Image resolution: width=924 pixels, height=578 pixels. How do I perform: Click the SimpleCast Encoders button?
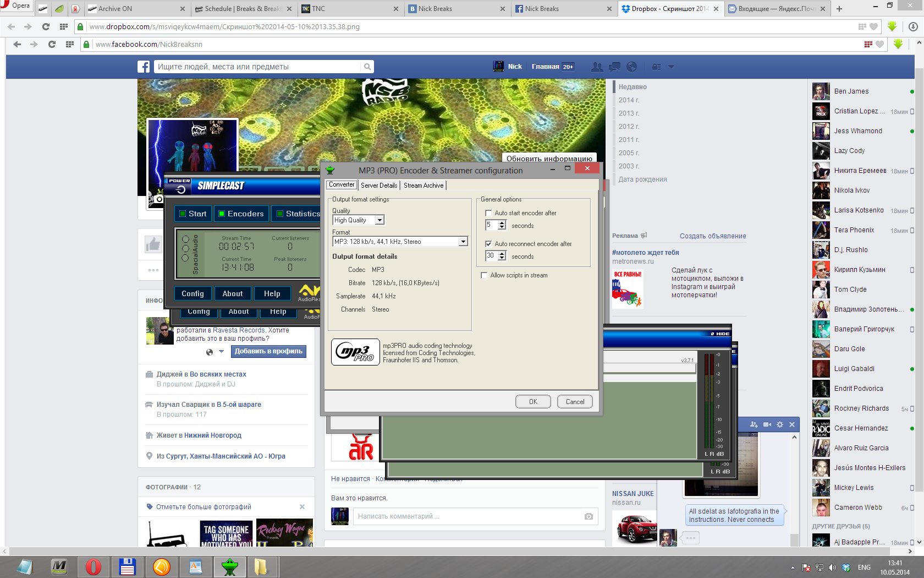coord(241,214)
